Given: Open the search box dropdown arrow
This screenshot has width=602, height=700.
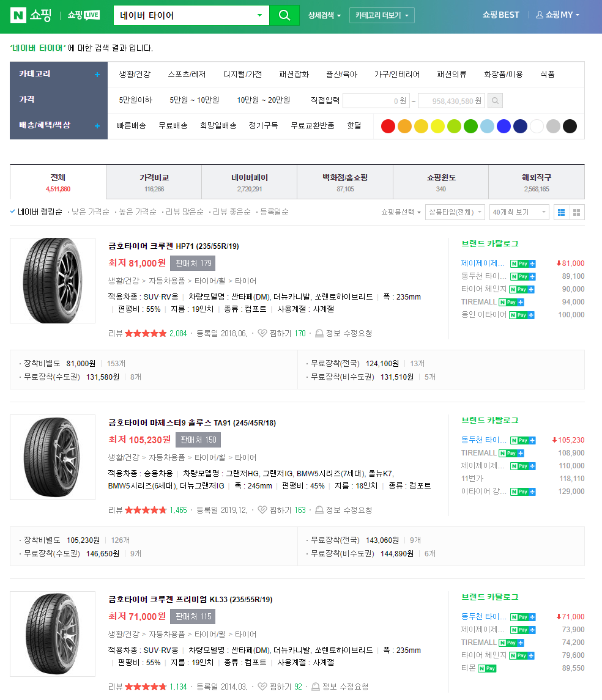Looking at the screenshot, I should pos(259,15).
